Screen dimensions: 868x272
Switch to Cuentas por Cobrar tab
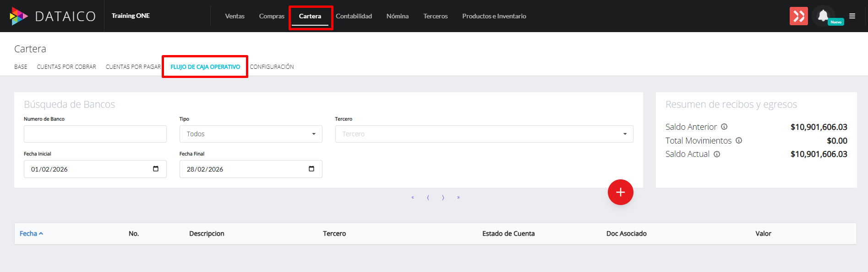point(66,67)
